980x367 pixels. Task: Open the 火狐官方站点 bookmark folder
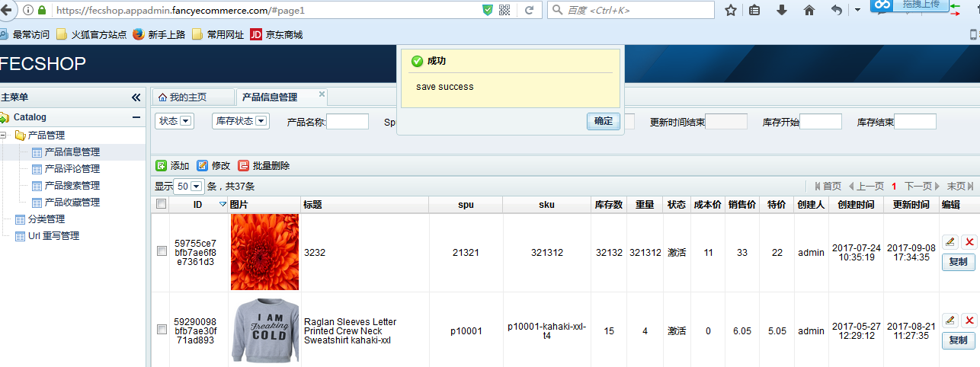pyautogui.click(x=91, y=34)
